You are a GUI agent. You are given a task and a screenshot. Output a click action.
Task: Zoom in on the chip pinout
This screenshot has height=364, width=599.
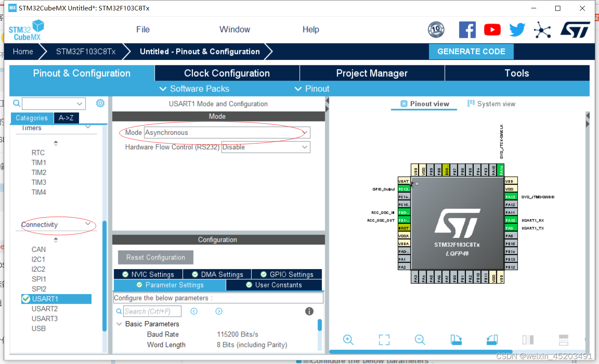pos(348,339)
